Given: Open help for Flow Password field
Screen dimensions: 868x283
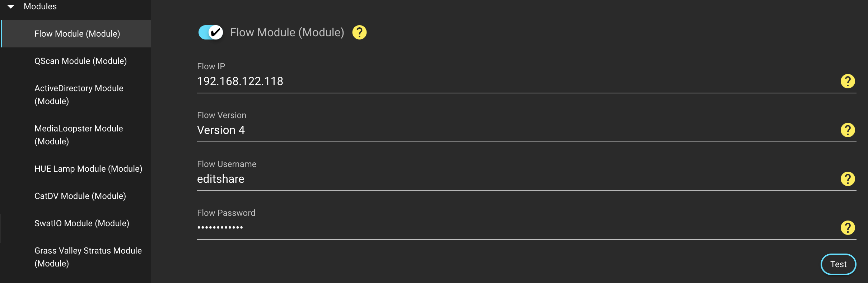Looking at the screenshot, I should pos(848,228).
